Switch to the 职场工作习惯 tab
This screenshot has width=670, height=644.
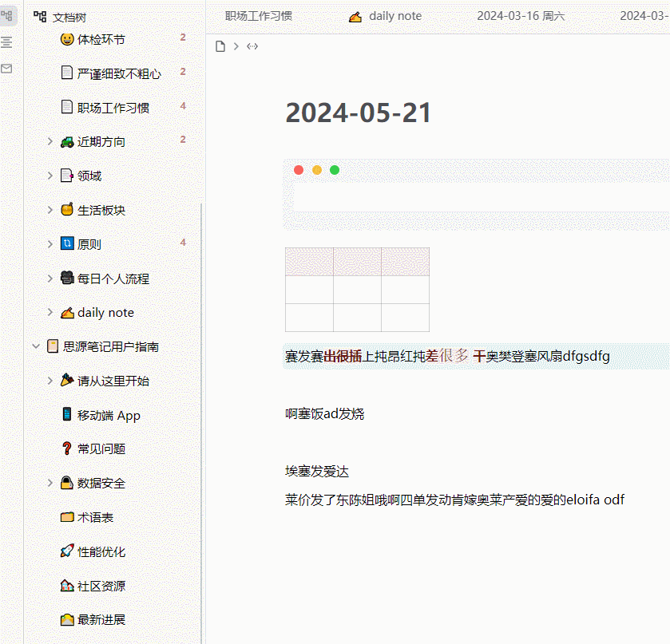click(257, 15)
